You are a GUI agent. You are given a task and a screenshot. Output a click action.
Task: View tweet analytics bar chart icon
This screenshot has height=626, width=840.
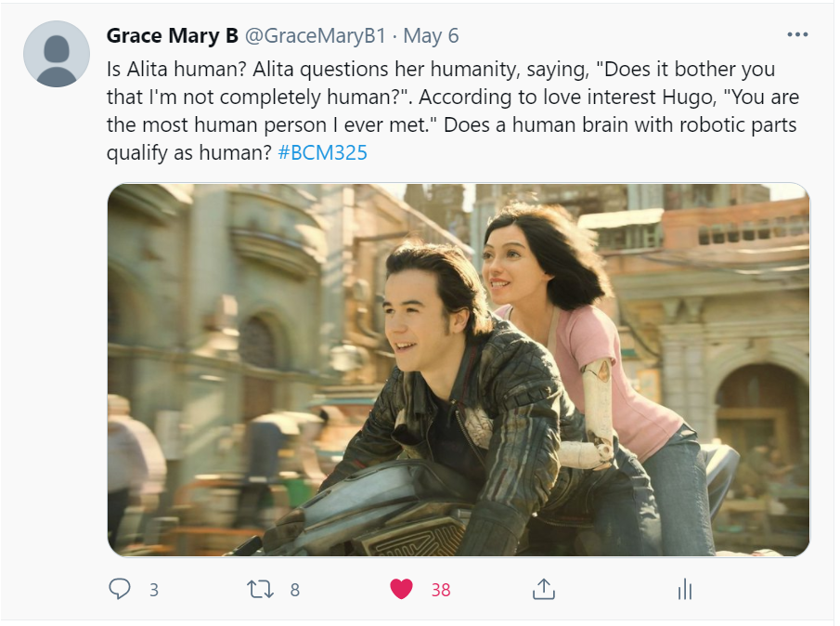coord(685,589)
